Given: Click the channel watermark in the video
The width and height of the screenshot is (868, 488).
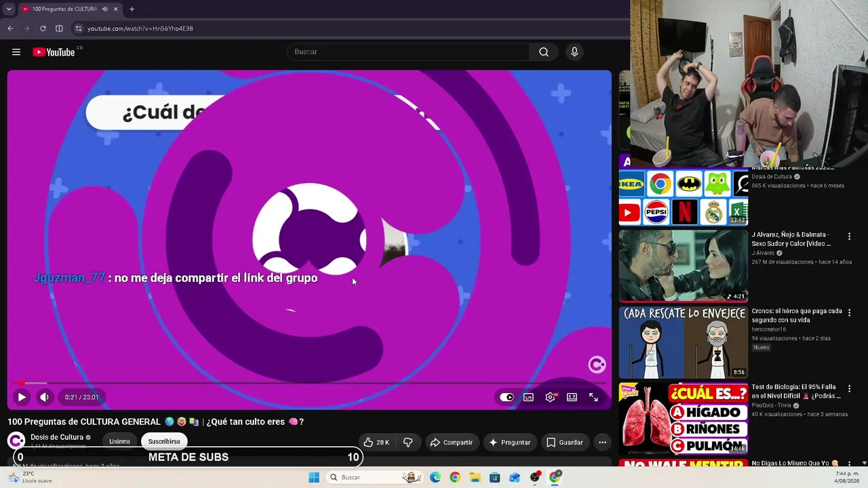Looking at the screenshot, I should click(x=597, y=365).
